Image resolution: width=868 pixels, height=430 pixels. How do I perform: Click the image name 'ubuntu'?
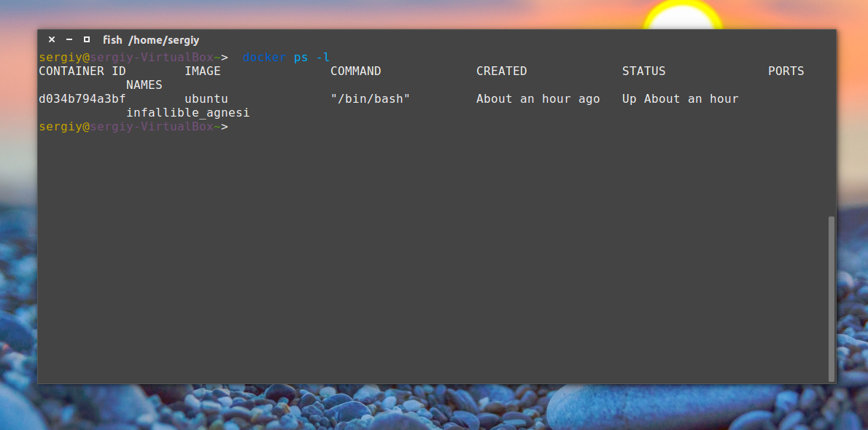click(206, 98)
